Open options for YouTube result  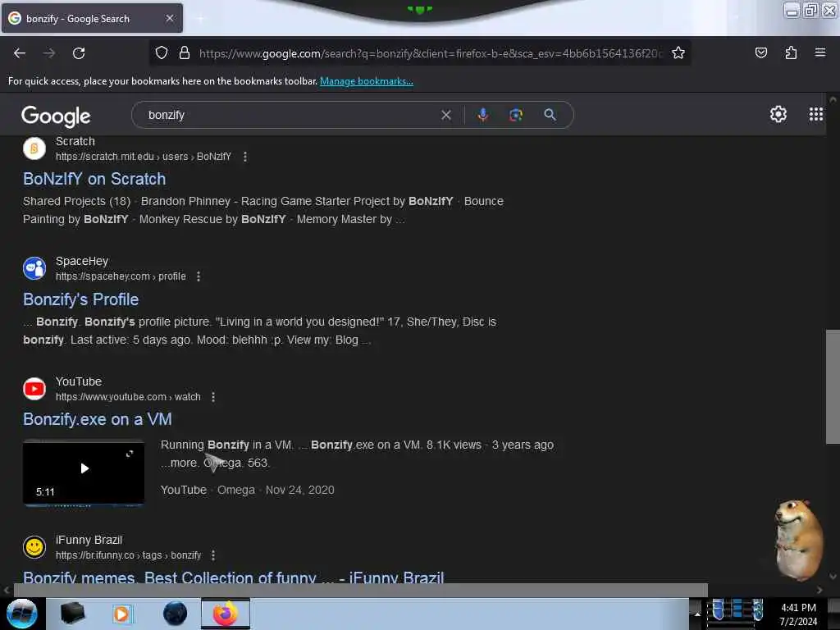pos(213,397)
